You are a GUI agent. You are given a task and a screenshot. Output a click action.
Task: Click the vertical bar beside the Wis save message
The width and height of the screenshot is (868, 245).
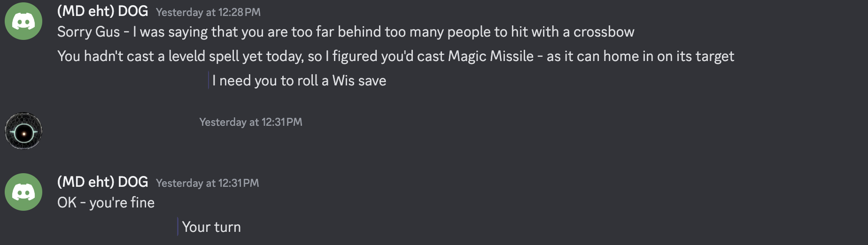[208, 80]
